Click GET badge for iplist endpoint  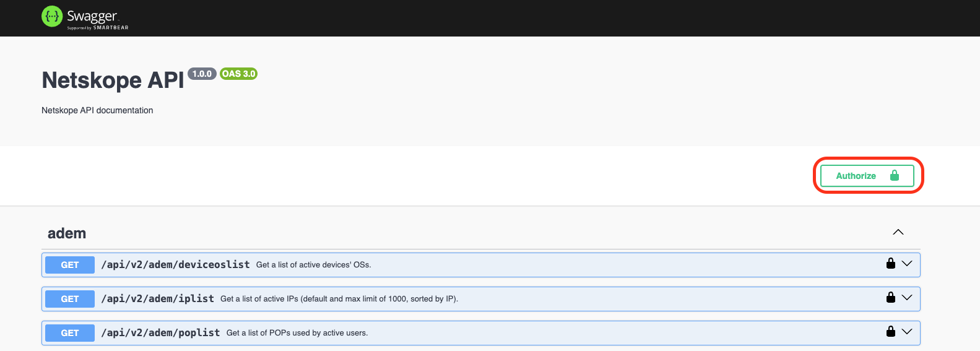coord(70,299)
